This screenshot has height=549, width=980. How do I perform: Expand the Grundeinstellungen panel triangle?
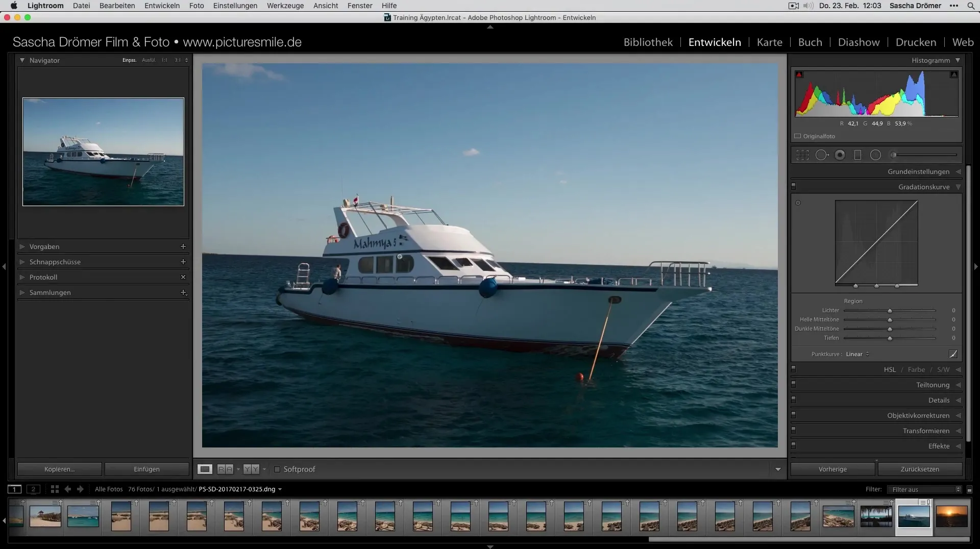pyautogui.click(x=958, y=171)
